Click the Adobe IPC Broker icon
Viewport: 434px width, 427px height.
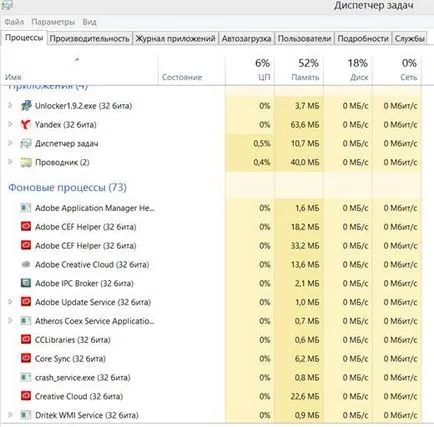pos(26,283)
